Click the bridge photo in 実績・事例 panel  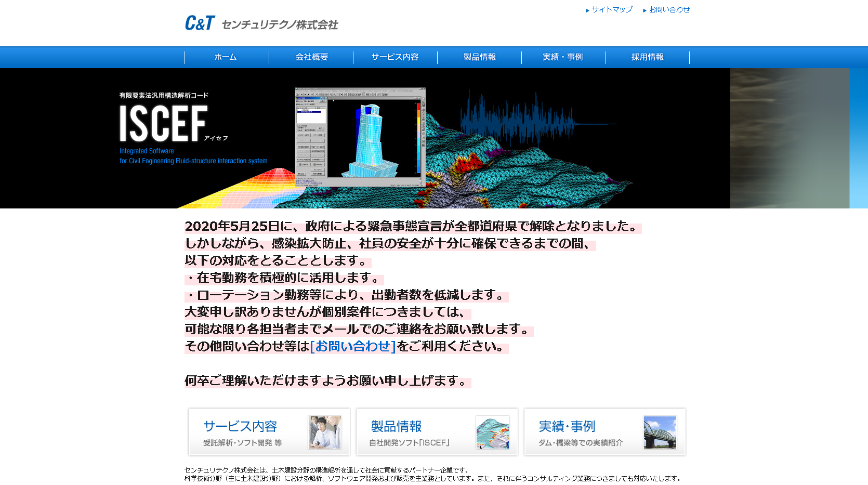661,432
